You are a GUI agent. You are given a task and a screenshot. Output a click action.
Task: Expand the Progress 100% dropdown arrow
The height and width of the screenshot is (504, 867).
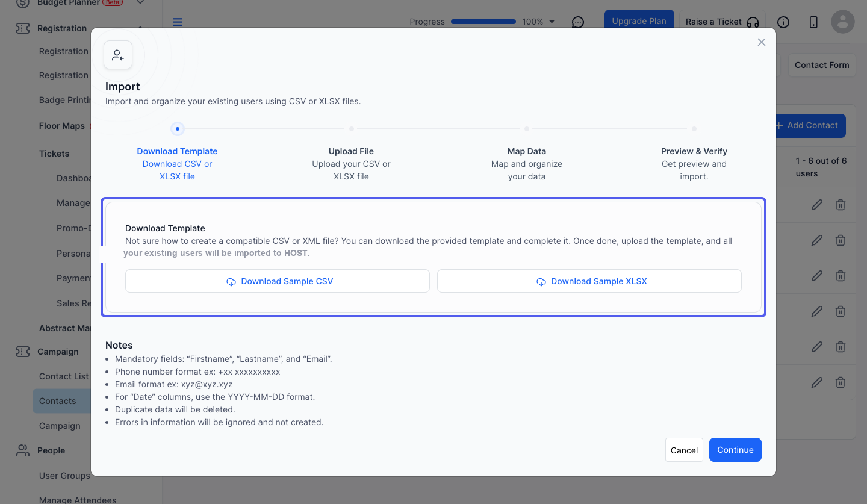point(552,22)
